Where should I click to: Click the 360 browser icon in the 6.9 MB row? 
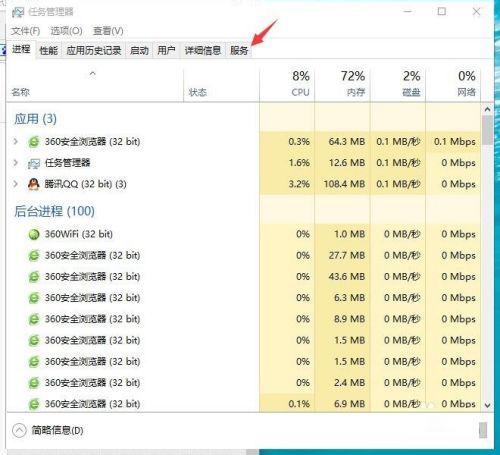pyautogui.click(x=33, y=404)
